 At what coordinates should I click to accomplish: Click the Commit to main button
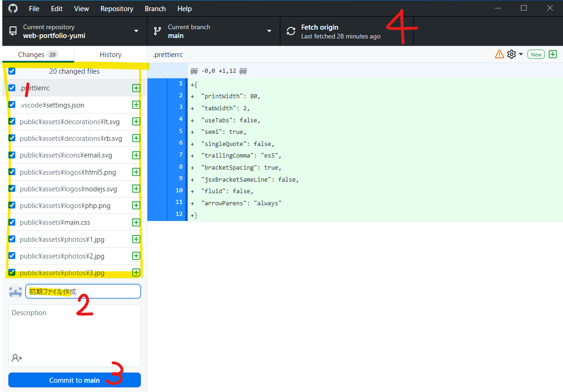pos(75,380)
